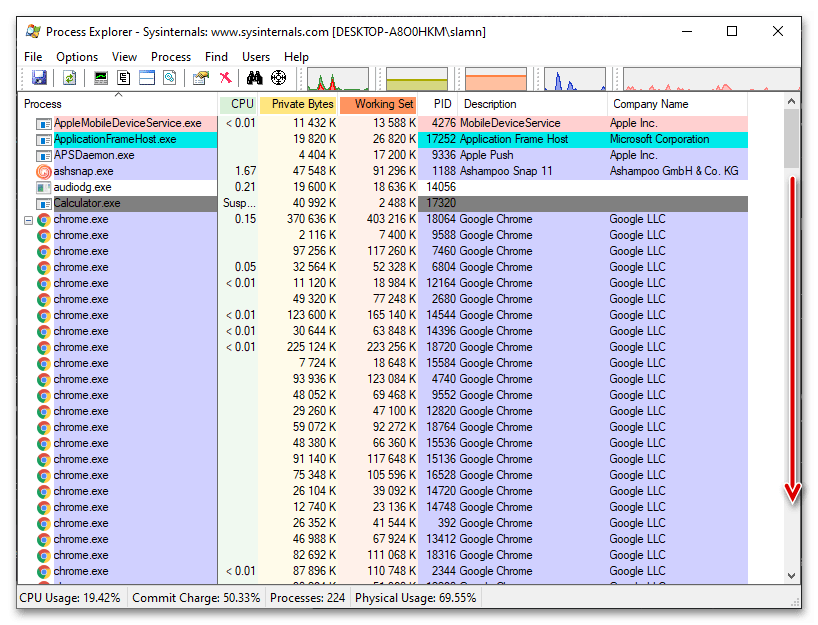This screenshot has width=818, height=625.
Task: Sort by the Working Set column header
Action: (378, 104)
